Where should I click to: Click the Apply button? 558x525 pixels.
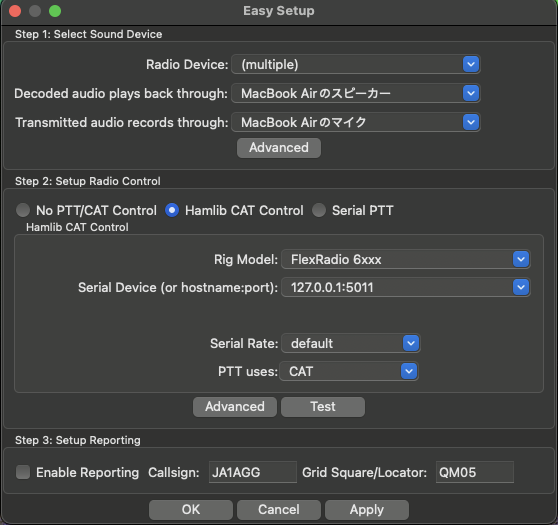tap(367, 510)
